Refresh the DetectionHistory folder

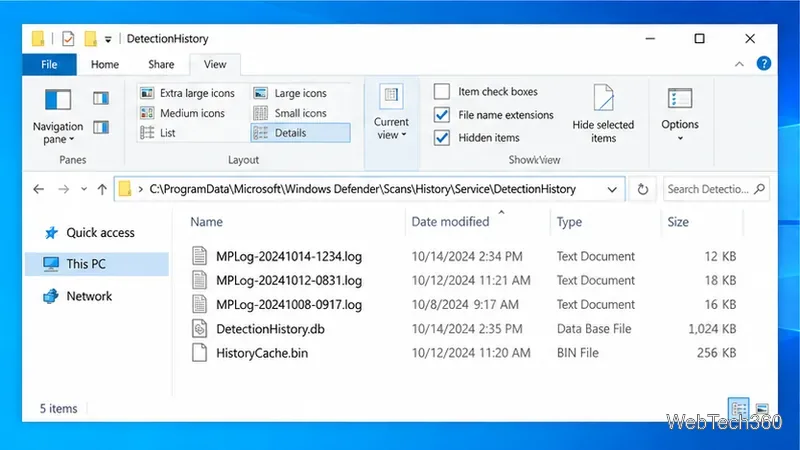pos(642,189)
